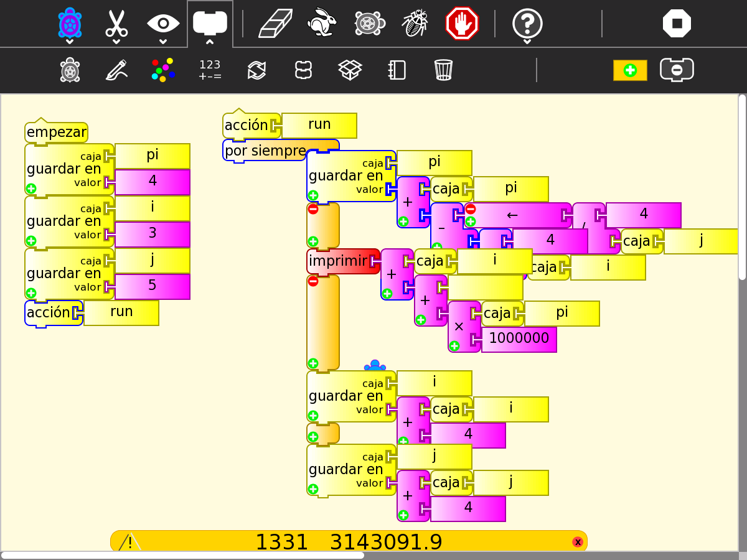Screen dimensions: 747x560
Task: Open the notebook Portfolio palette
Action: click(x=397, y=70)
